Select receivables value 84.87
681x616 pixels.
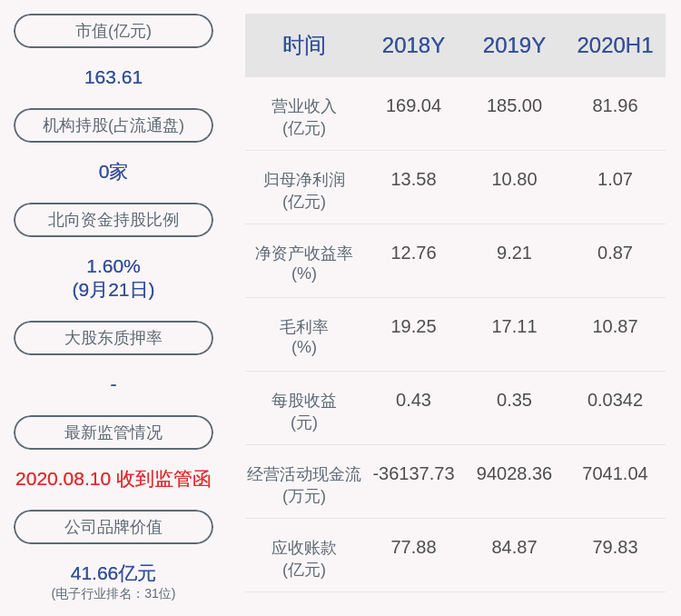coord(514,547)
